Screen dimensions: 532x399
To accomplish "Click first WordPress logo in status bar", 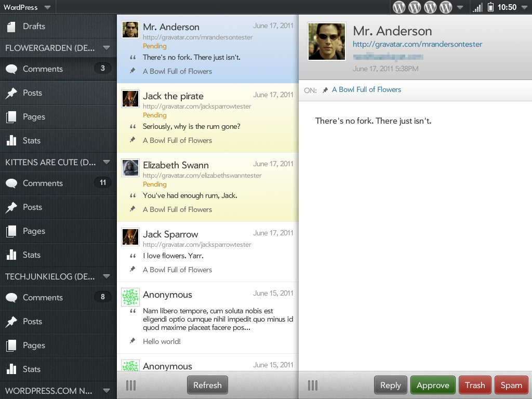I will pyautogui.click(x=399, y=7).
